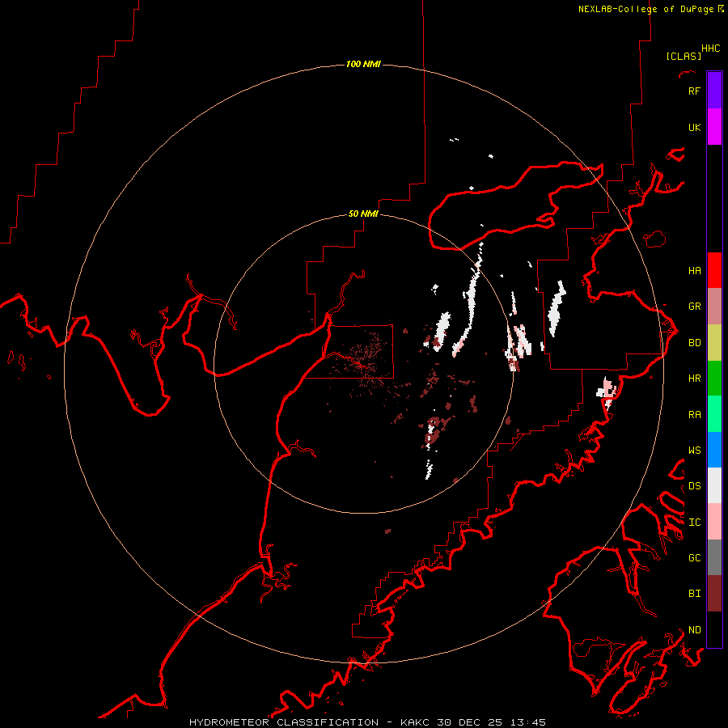Select the GR dusty pink swatch
The image size is (728, 728).
[714, 306]
